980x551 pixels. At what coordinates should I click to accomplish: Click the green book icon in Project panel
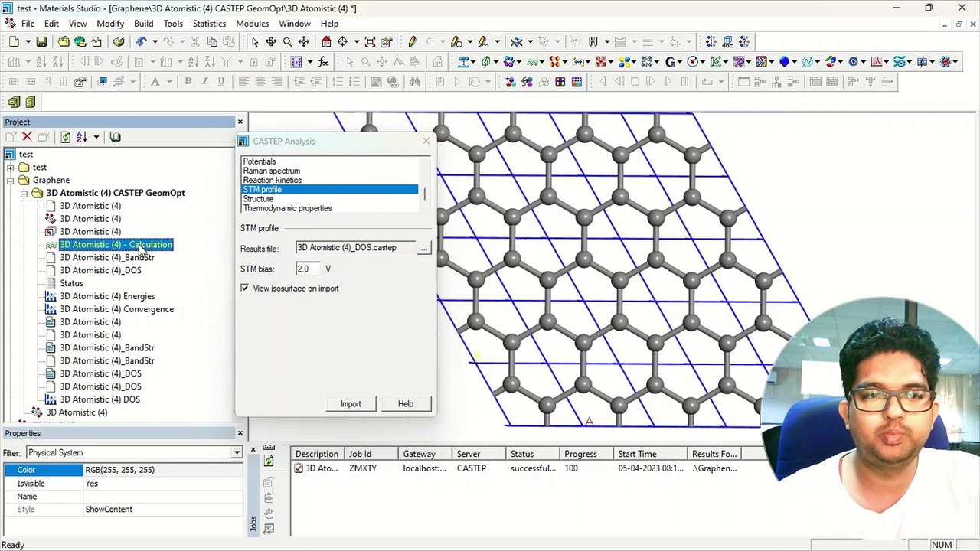coord(115,137)
